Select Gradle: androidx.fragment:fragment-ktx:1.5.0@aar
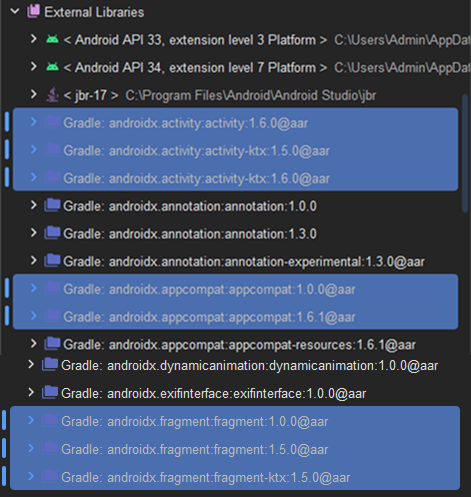 pyautogui.click(x=206, y=478)
